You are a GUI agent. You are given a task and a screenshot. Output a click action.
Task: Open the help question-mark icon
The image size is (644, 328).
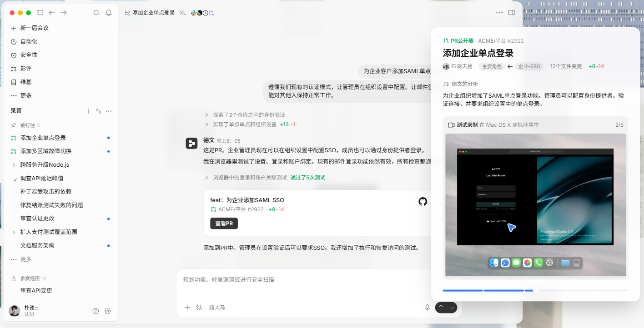click(x=96, y=311)
